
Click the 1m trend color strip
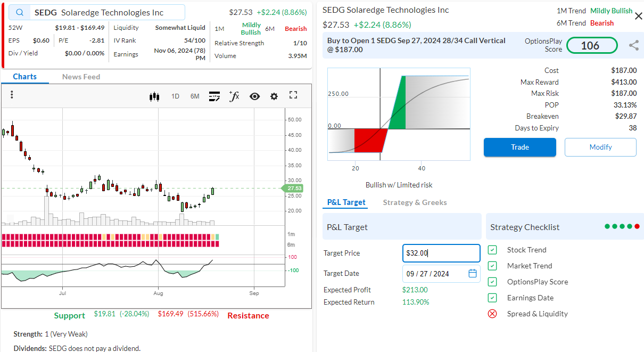[x=110, y=236]
